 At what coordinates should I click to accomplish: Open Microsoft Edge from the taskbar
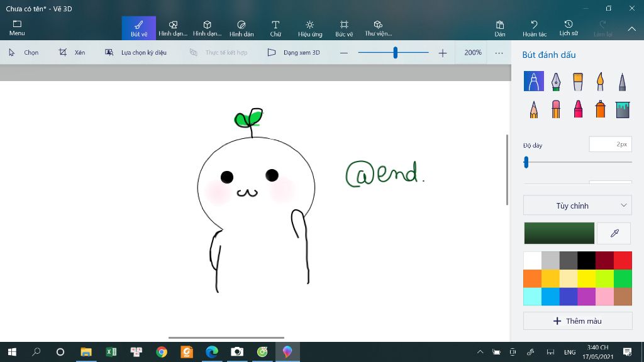(x=211, y=352)
